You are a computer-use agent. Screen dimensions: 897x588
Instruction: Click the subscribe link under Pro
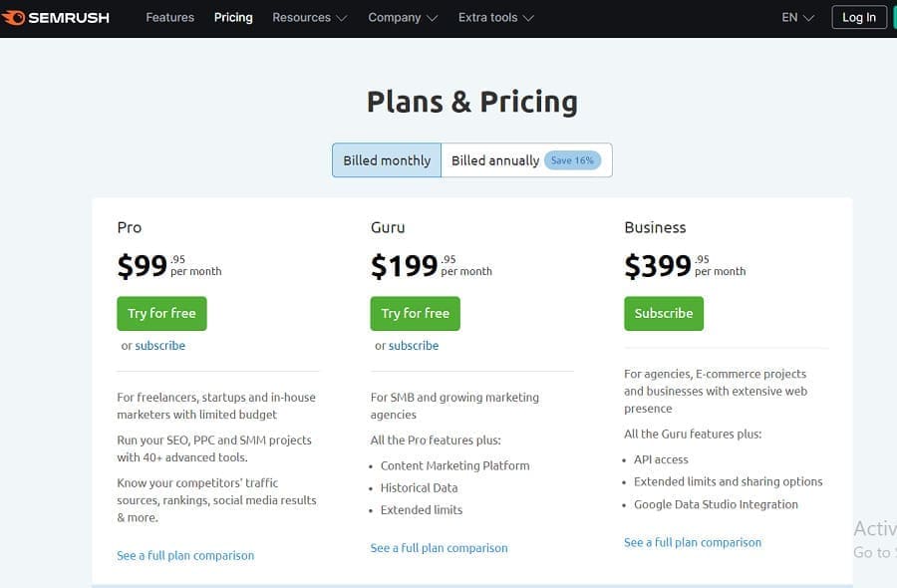[160, 346]
